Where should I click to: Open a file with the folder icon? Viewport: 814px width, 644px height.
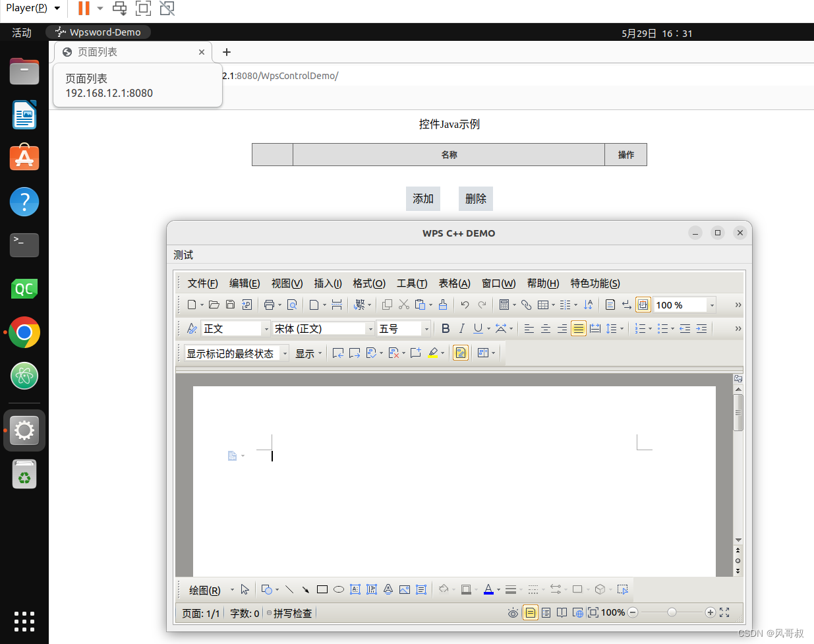[x=214, y=305]
